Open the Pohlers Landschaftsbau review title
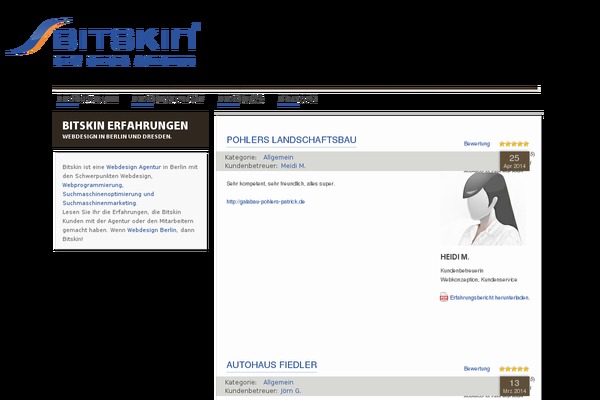This screenshot has height=400, width=600. coord(291,140)
